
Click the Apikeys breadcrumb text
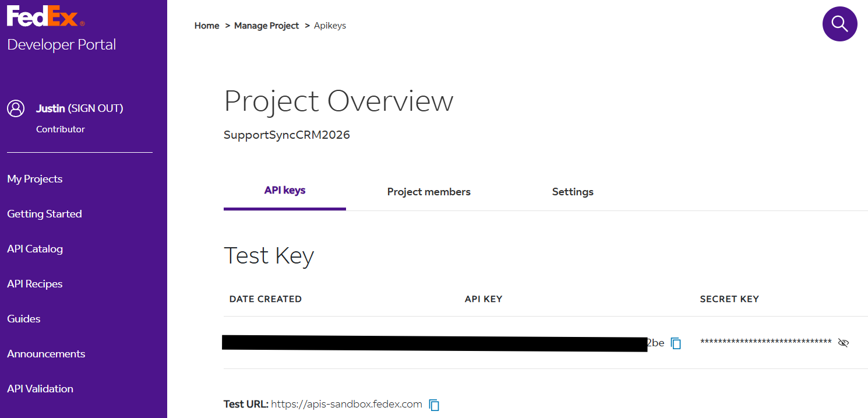click(x=330, y=26)
